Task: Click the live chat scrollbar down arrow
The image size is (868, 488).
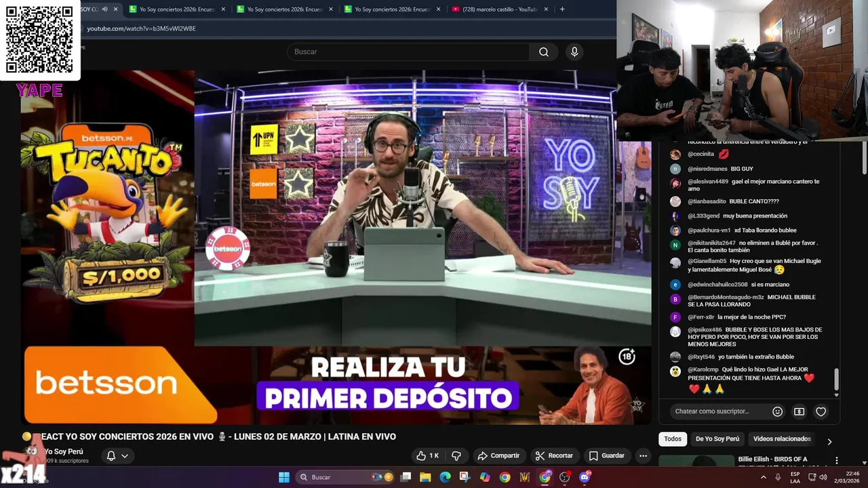Action: point(836,394)
